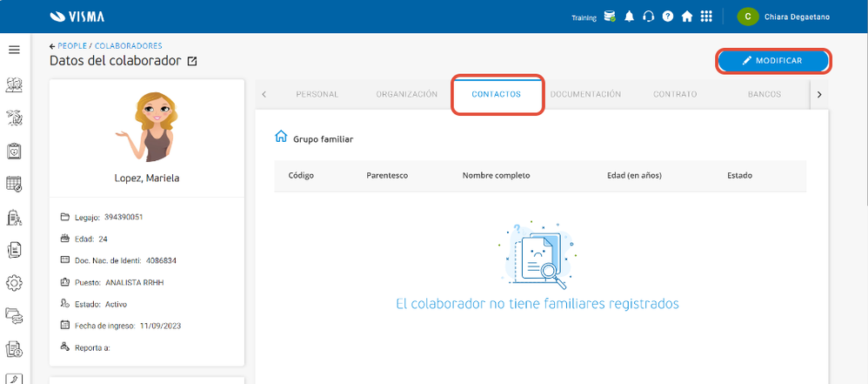Click the document with person sidebar icon

tap(14, 349)
